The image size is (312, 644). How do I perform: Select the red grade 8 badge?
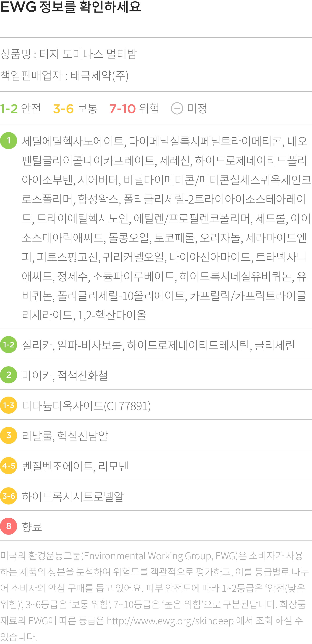[9, 526]
